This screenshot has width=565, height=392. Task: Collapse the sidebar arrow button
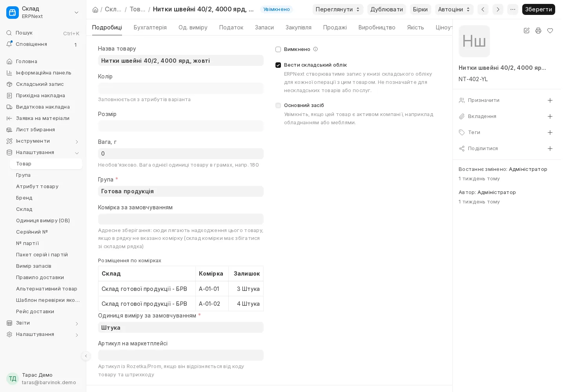[x=86, y=356]
